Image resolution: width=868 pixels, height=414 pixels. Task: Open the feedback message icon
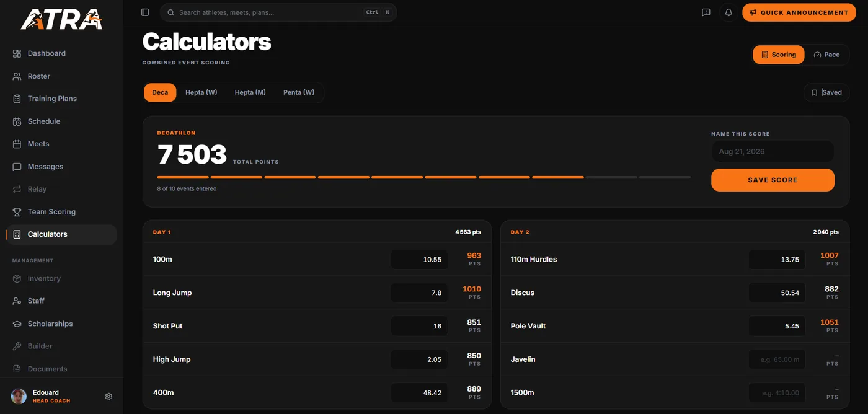coord(706,12)
